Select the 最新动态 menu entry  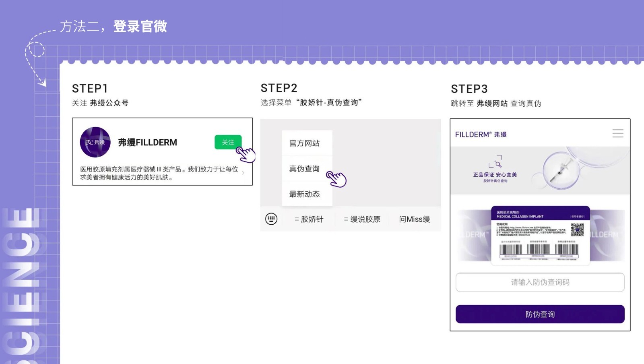304,194
